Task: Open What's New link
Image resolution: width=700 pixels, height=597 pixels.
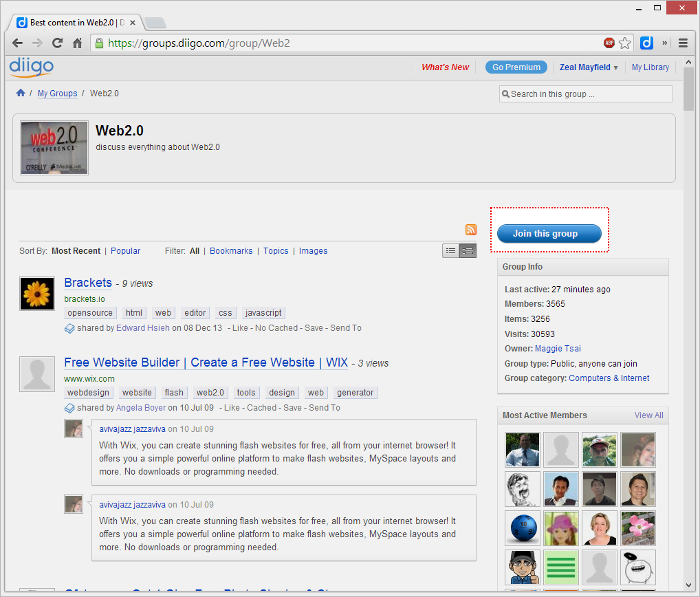Action: coord(445,67)
